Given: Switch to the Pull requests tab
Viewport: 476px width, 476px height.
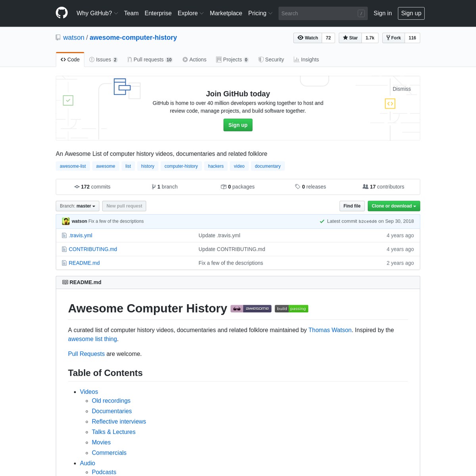Looking at the screenshot, I should (x=150, y=59).
